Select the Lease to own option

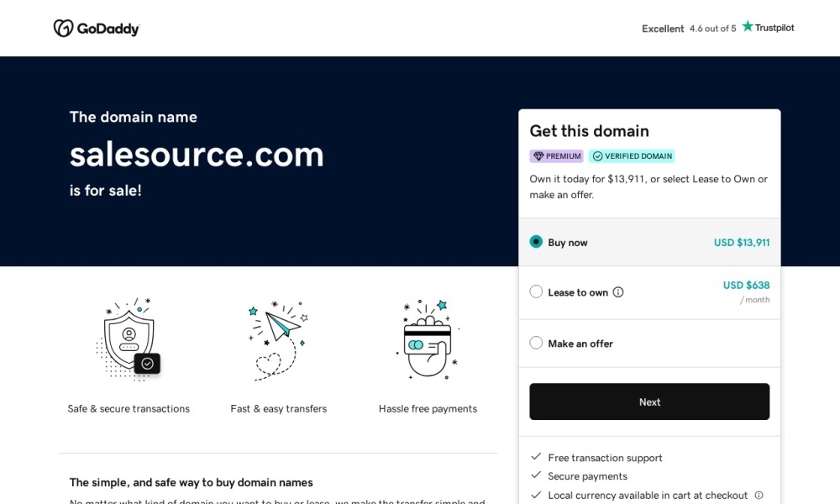[x=536, y=291]
